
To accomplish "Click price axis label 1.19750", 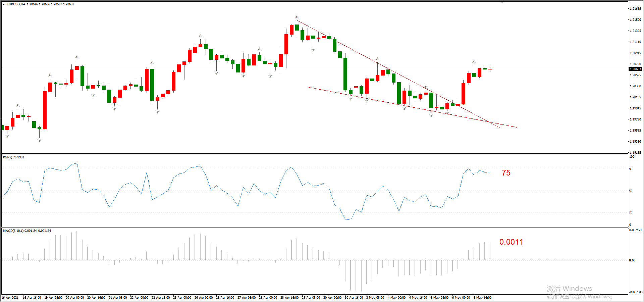I will 635,119.
